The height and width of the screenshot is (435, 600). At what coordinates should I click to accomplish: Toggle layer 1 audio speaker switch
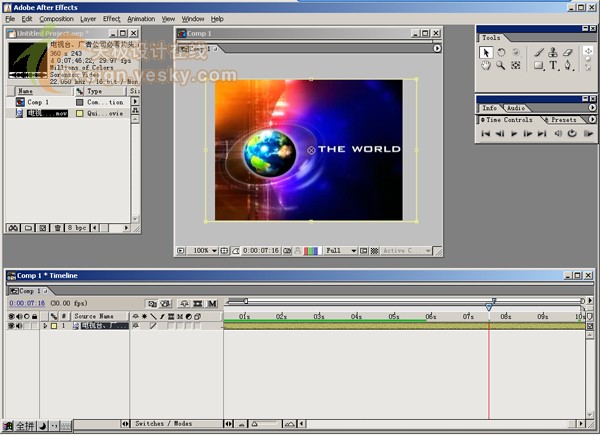(x=19, y=326)
